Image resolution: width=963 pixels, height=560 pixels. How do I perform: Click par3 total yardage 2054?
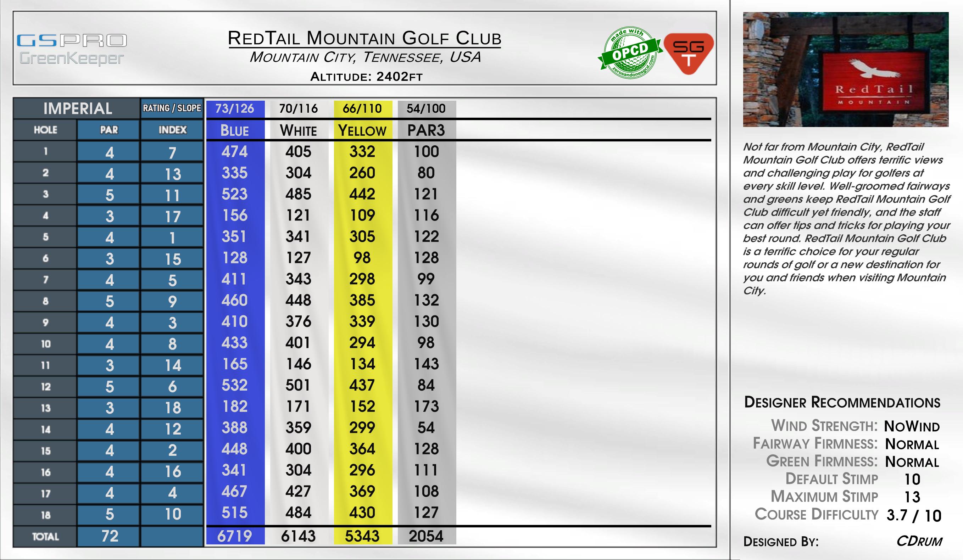426,536
